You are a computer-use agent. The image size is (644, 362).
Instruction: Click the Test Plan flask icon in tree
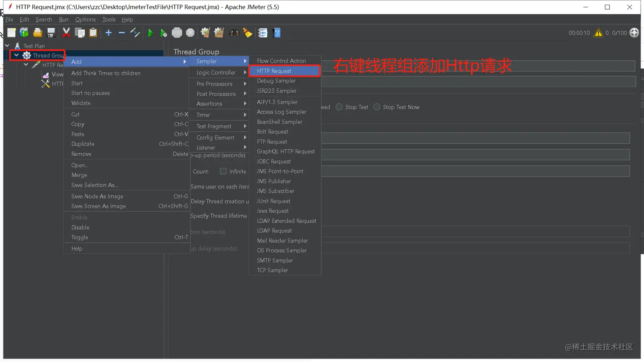[x=17, y=46]
